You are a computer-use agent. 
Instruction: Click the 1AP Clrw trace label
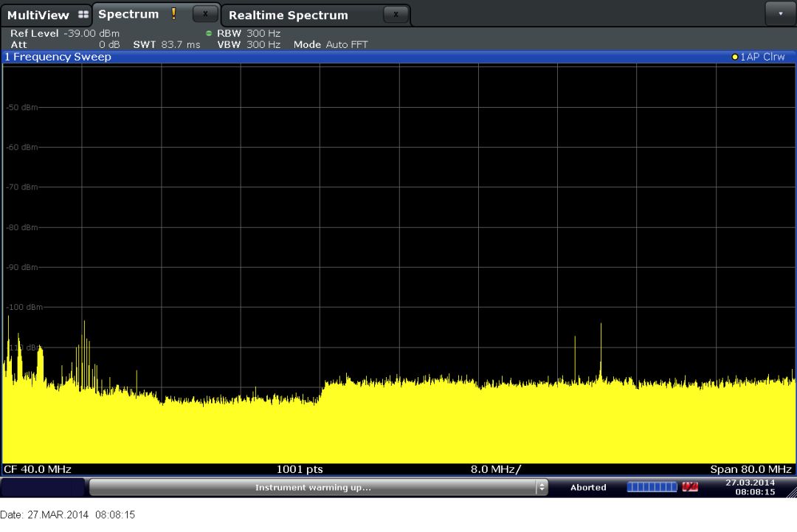[x=762, y=57]
